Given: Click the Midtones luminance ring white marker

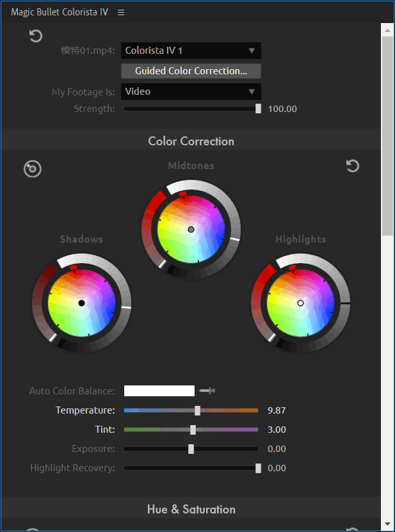Looking at the screenshot, I should [x=234, y=239].
